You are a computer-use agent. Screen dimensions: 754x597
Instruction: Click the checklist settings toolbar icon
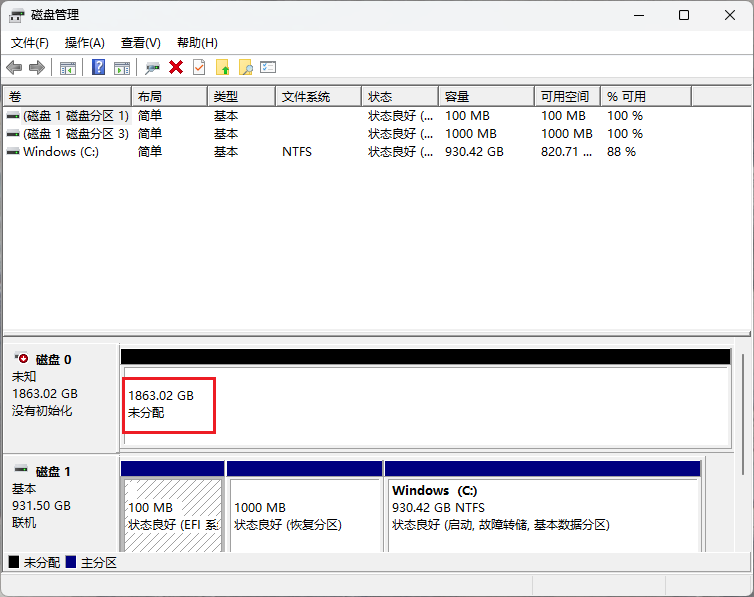point(268,67)
